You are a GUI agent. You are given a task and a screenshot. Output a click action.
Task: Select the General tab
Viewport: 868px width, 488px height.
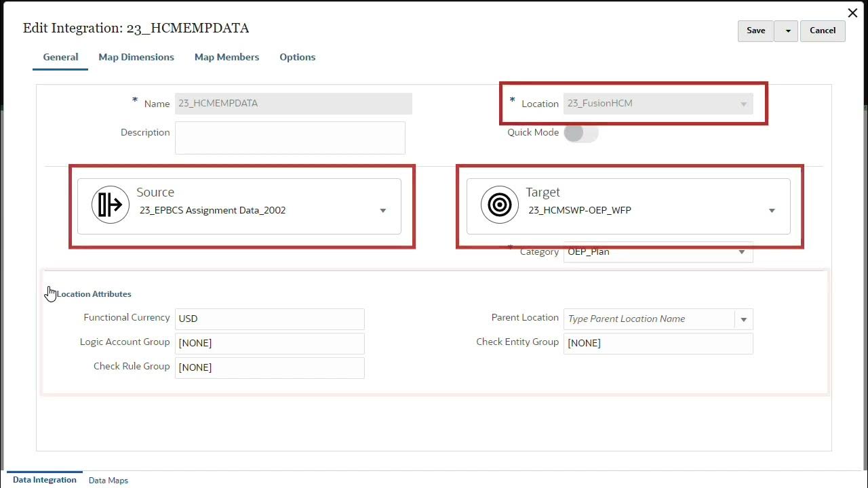pyautogui.click(x=60, y=57)
